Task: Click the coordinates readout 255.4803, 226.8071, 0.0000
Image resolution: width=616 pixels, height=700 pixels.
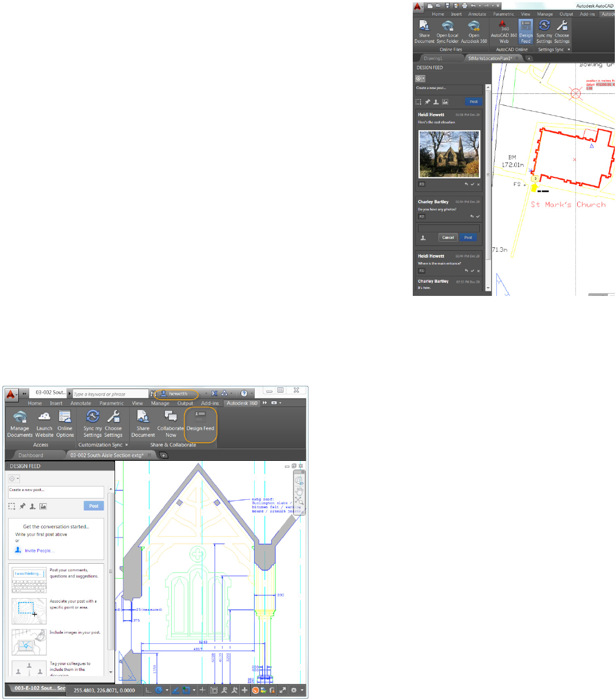Action: [104, 690]
